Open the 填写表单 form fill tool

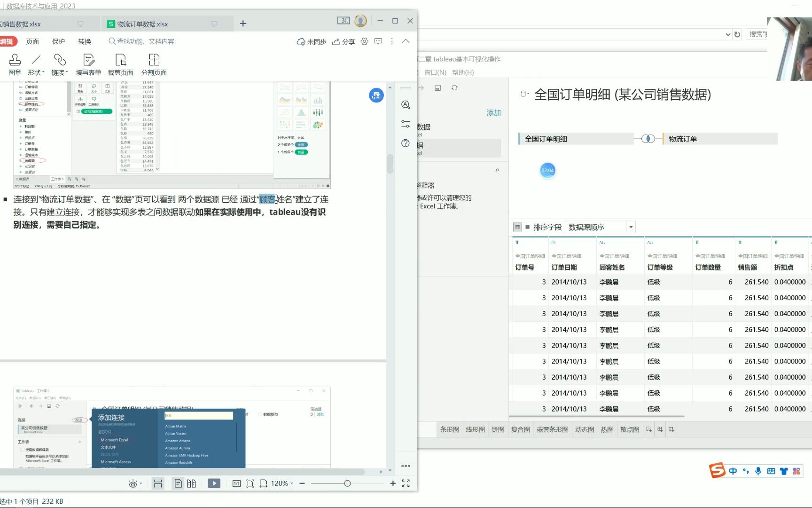click(88, 64)
